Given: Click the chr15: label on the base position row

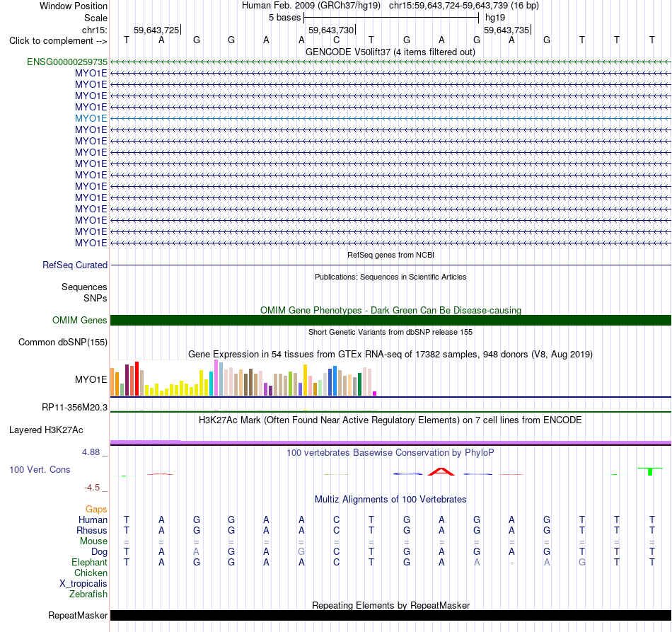Looking at the screenshot, I should coord(94,30).
